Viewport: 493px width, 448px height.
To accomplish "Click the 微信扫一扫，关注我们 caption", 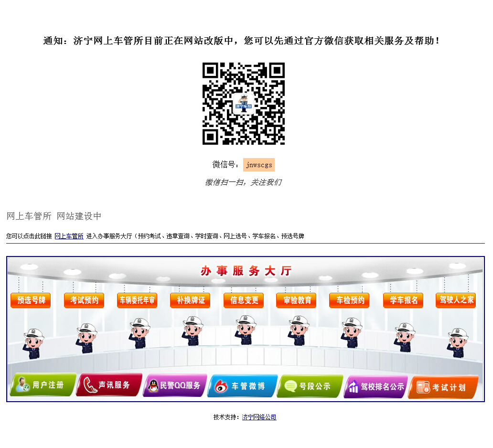I will tap(243, 182).
